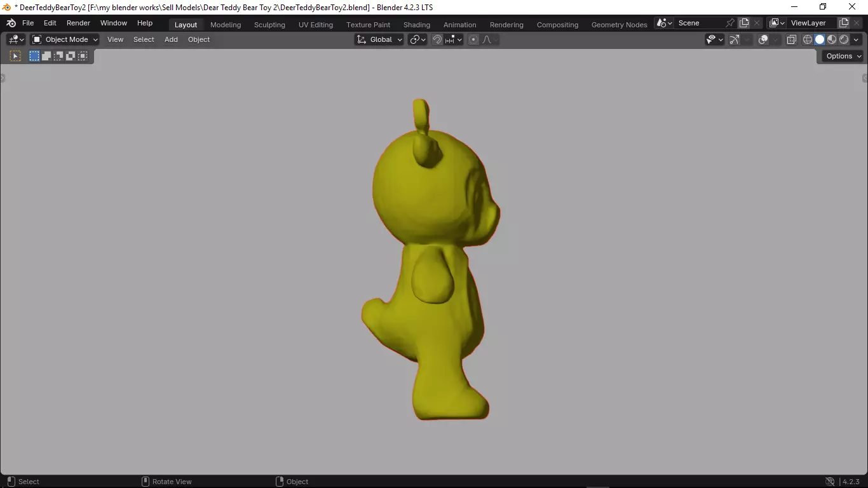The width and height of the screenshot is (868, 488).
Task: Click the status bar network-disabled icon
Action: click(x=829, y=482)
